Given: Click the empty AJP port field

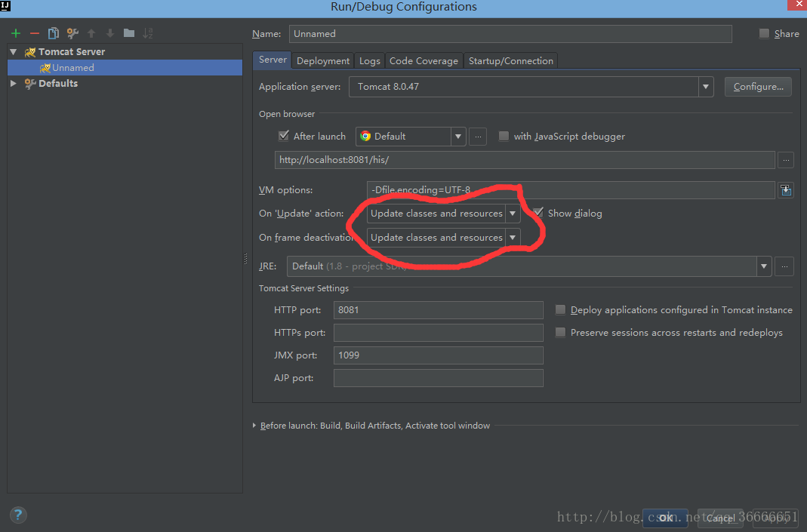Looking at the screenshot, I should tap(438, 378).
